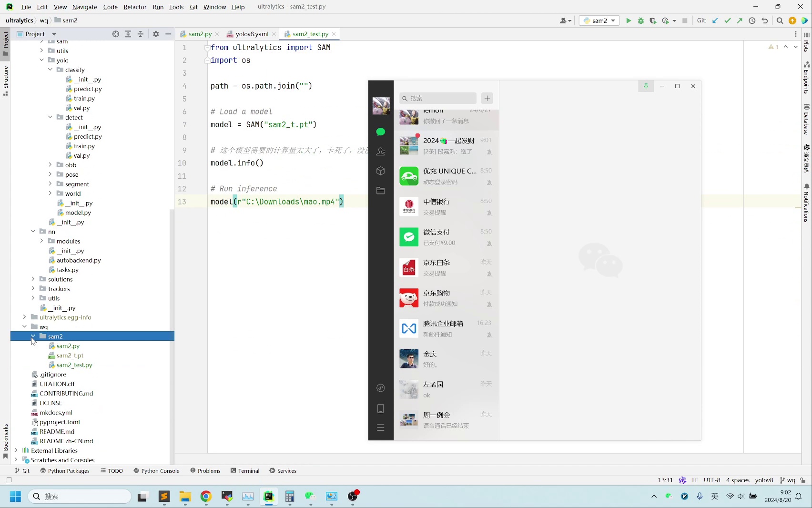Expand the solutions folder
Image resolution: width=812 pixels, height=508 pixels.
[33, 279]
